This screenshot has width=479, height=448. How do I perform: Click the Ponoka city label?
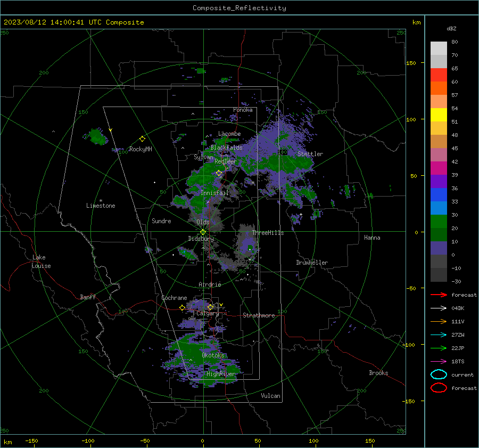coord(243,110)
